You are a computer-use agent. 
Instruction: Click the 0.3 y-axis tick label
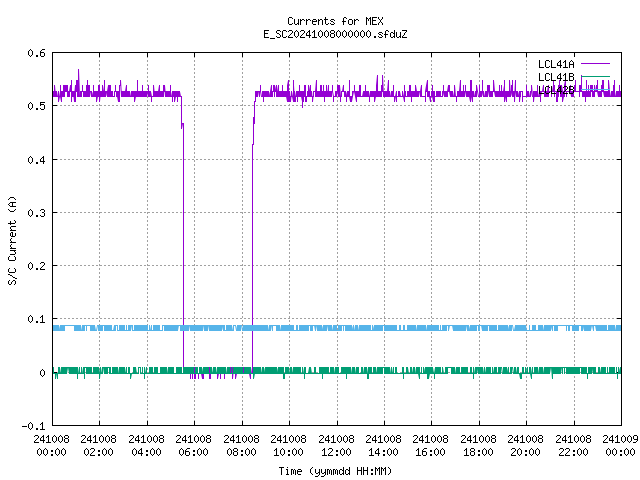coord(36,213)
